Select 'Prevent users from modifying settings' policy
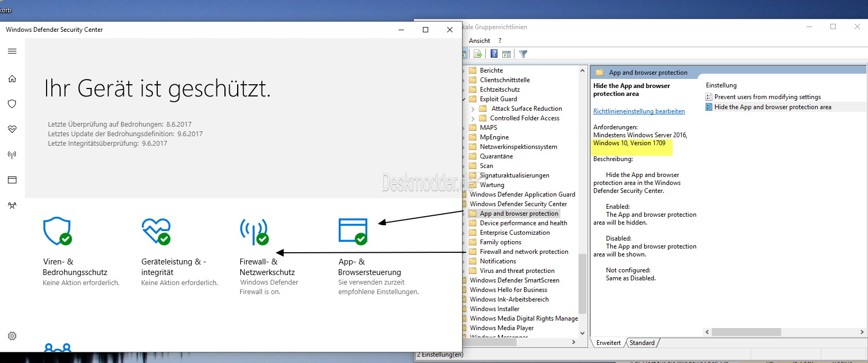The image size is (868, 363). tap(767, 97)
